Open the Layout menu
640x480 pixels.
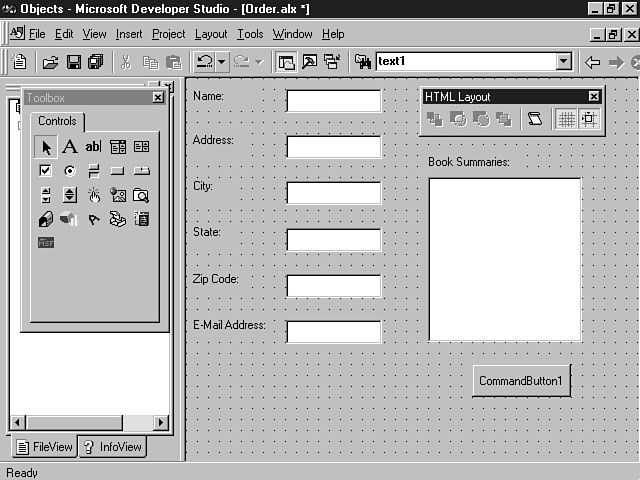(211, 34)
